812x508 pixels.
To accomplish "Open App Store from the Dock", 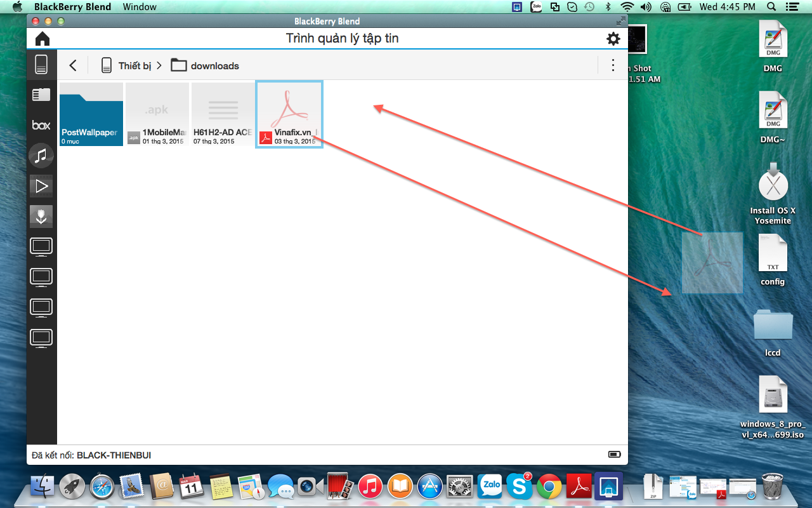I will coord(429,486).
